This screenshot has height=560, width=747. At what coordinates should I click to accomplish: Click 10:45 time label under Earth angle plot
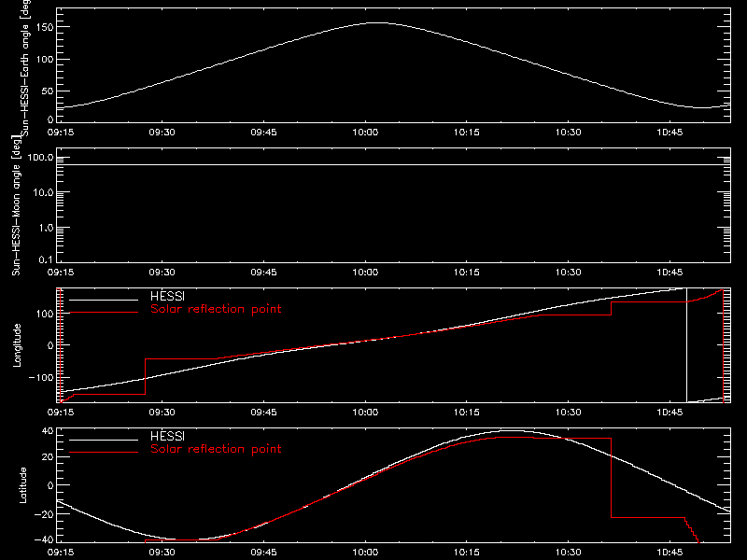[669, 133]
